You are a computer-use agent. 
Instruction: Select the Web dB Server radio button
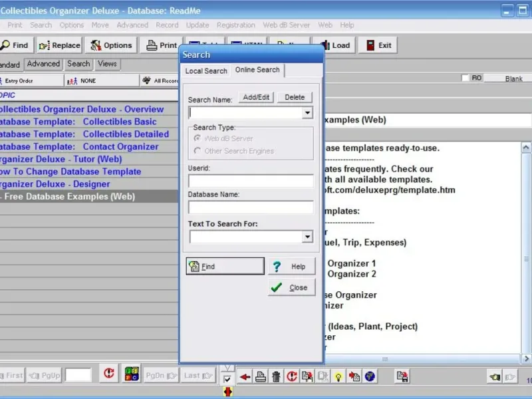tap(197, 138)
